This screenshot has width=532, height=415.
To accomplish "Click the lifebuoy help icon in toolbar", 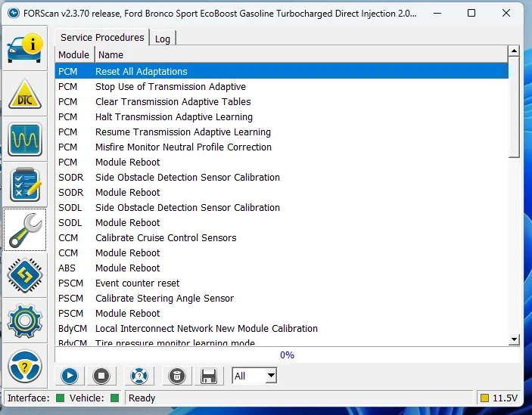I will [138, 376].
